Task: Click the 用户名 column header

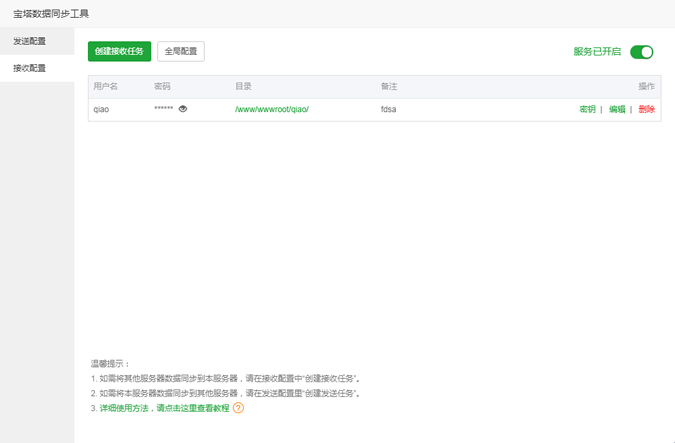Action: click(105, 87)
